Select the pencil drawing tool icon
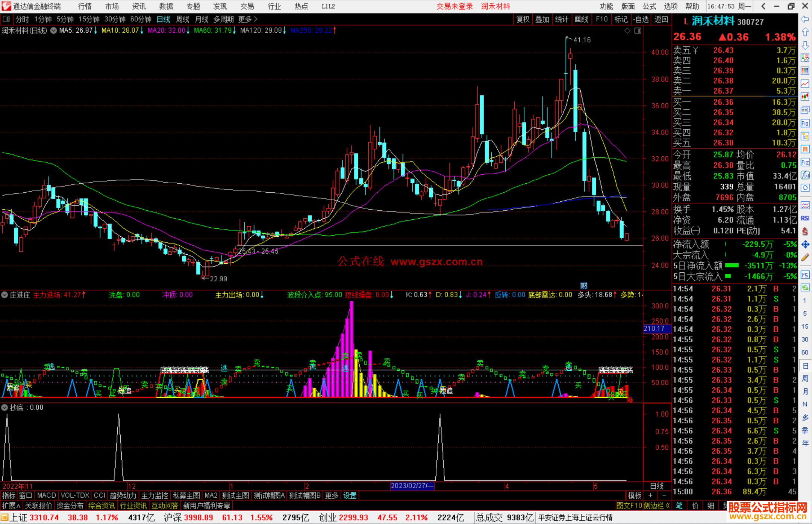The image size is (812, 524). 805,258
